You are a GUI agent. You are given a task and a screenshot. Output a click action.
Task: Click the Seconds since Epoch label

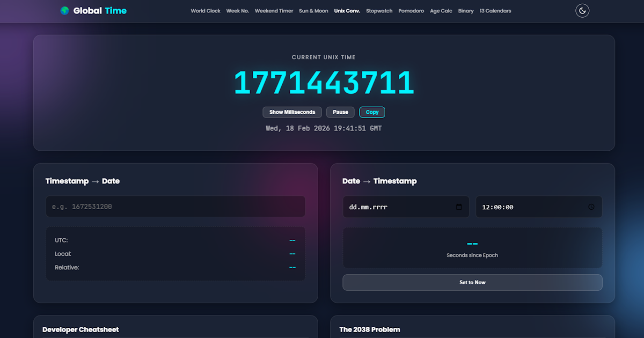tap(472, 255)
